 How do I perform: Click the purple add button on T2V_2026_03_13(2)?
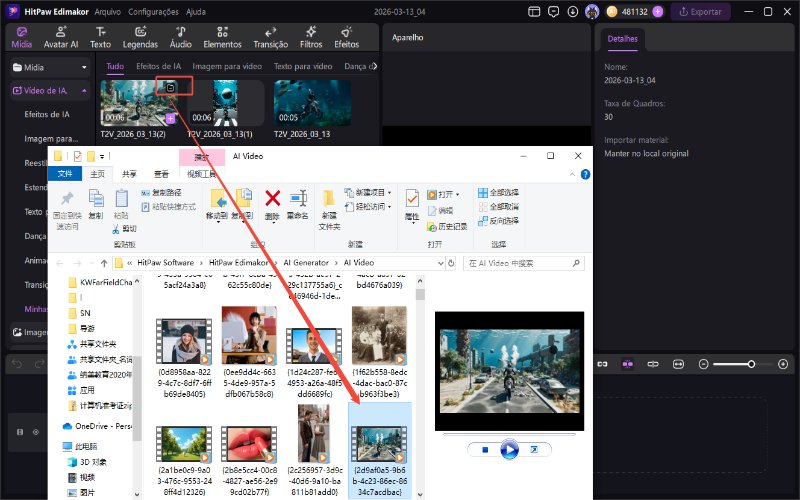click(x=170, y=118)
